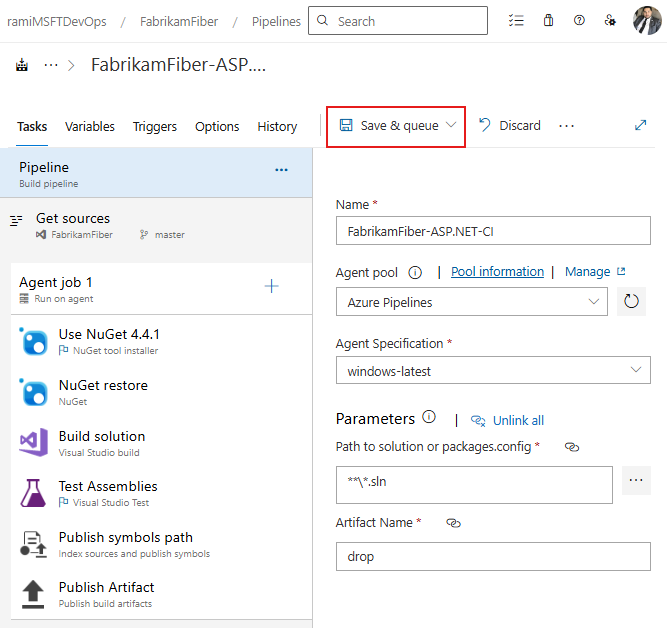Click Build pipeline subtitle

pyautogui.click(x=48, y=184)
